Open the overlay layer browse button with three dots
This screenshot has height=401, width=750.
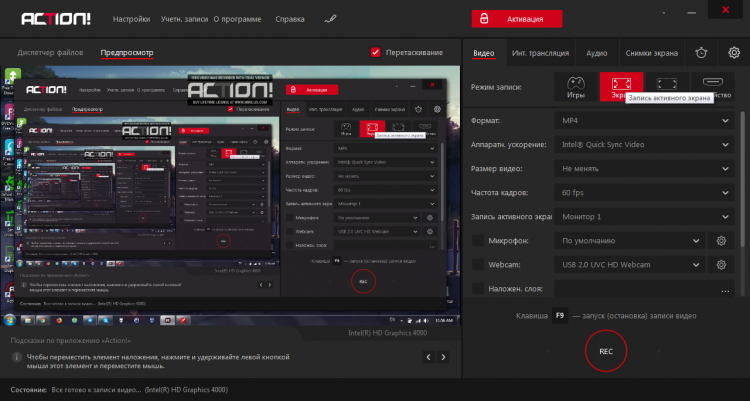pyautogui.click(x=725, y=290)
